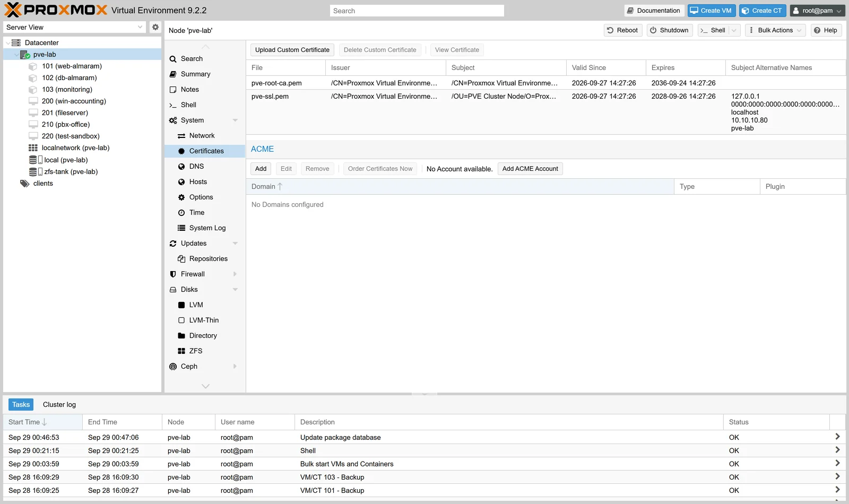Open the Bulk Actions dropdown

click(x=775, y=30)
